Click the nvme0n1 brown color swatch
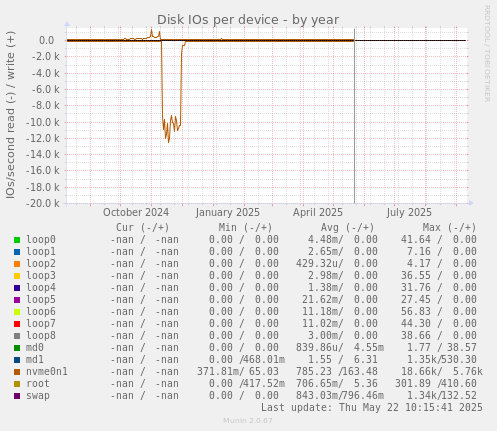 tap(17, 372)
